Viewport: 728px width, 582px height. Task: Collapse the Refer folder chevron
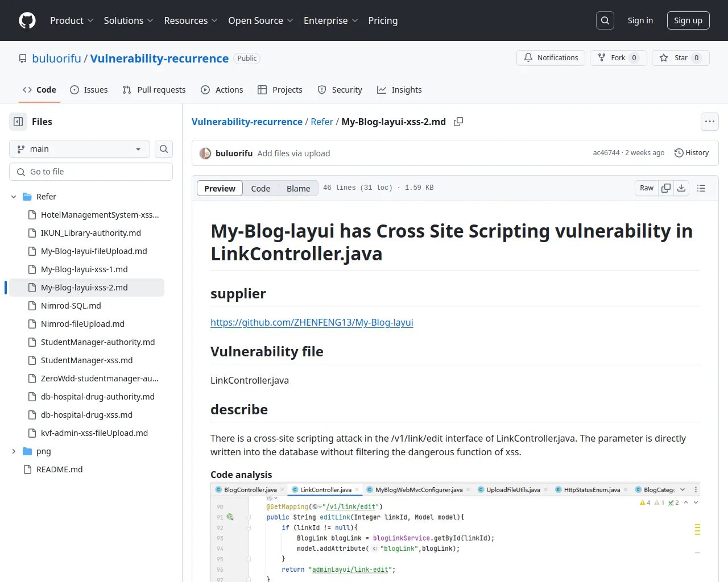[14, 197]
